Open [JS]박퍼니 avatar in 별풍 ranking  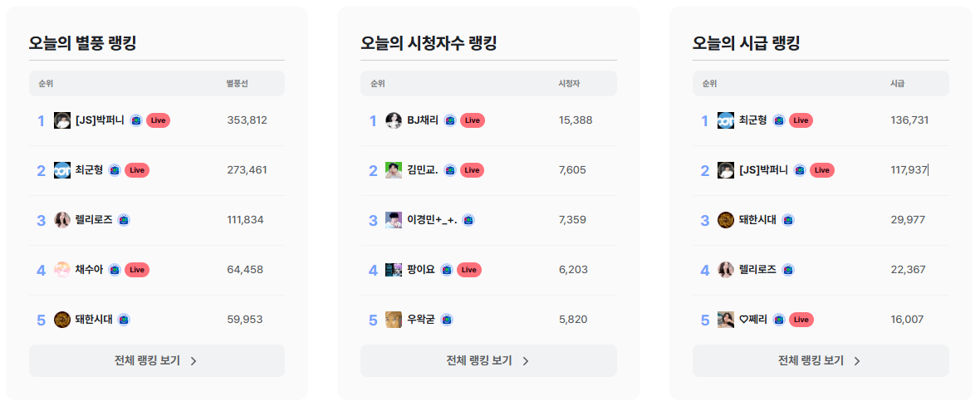[x=62, y=120]
